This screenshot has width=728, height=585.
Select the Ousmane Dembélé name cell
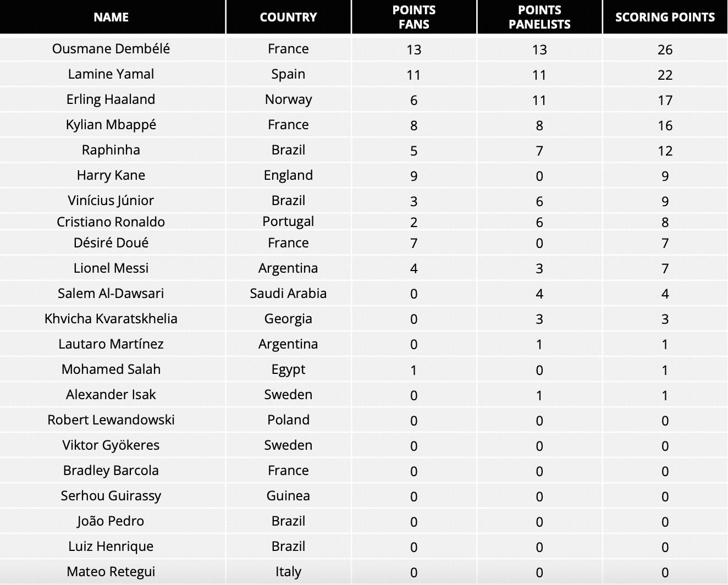[111, 49]
